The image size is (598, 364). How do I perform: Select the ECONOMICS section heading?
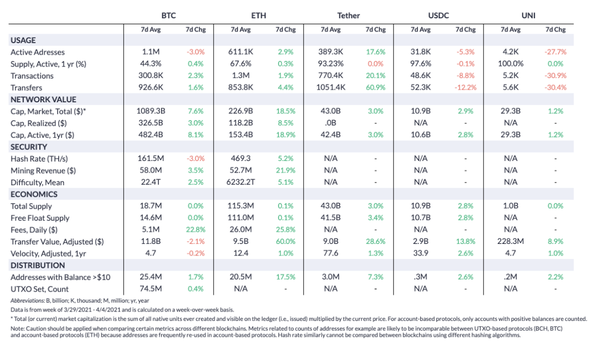point(34,194)
